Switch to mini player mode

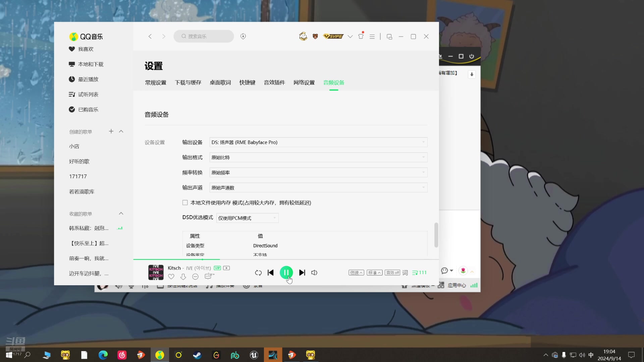tap(389, 37)
